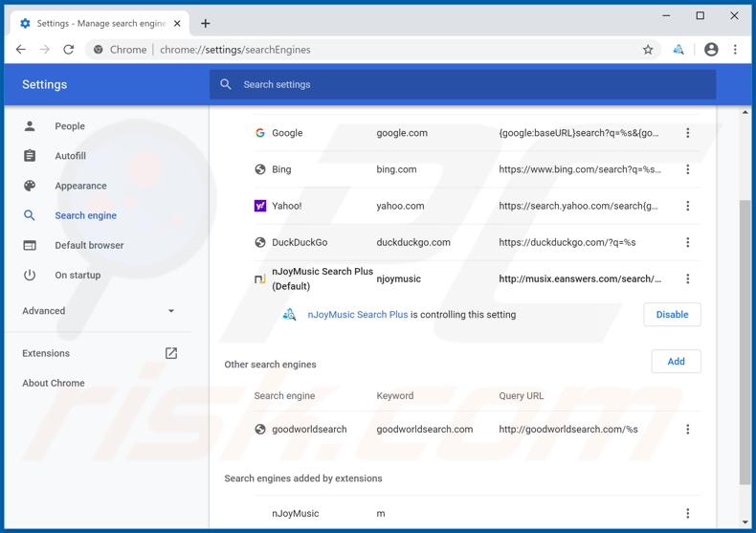Screen dimensions: 756x533
Task: Click the scrollbar up arrow
Action: point(745,112)
